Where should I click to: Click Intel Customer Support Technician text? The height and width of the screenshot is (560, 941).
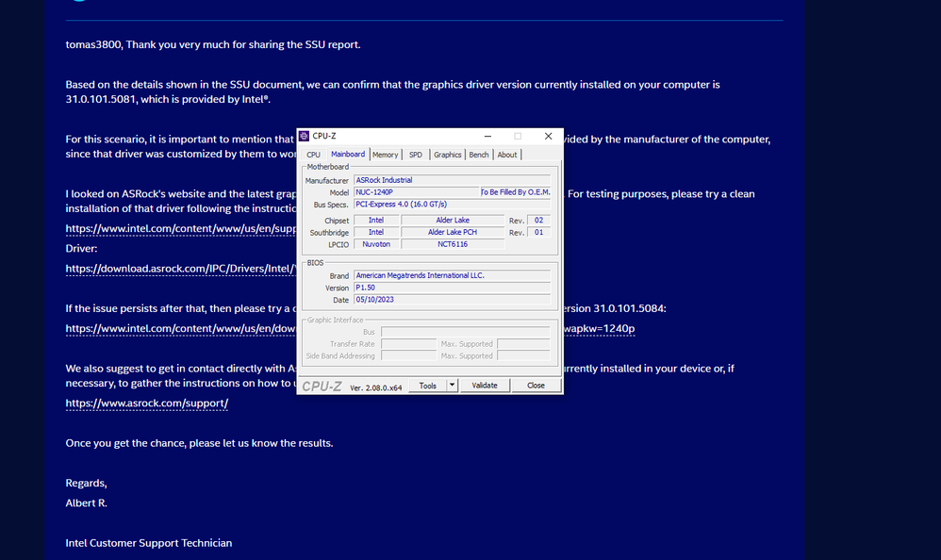(149, 543)
